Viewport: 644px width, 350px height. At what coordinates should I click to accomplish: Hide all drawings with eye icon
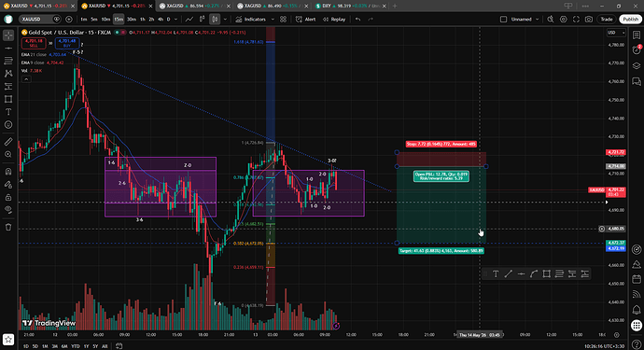coord(8,209)
